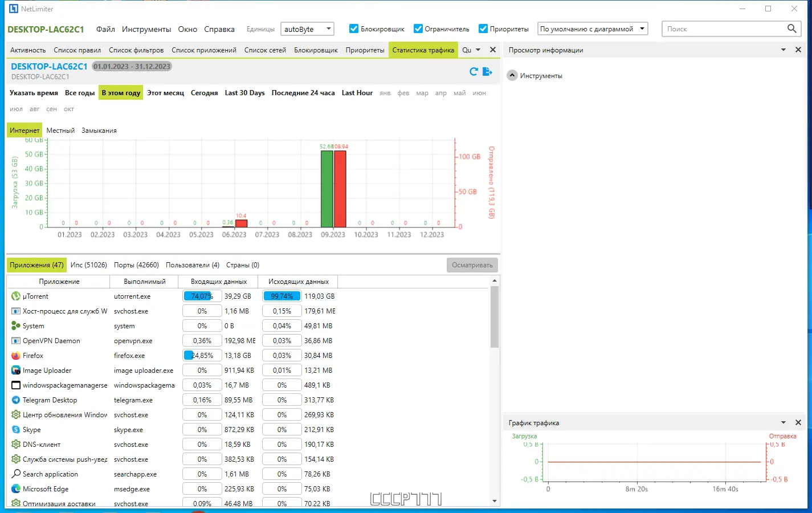Select the Last 30 Days period
This screenshot has height=513, width=812.
(x=244, y=93)
